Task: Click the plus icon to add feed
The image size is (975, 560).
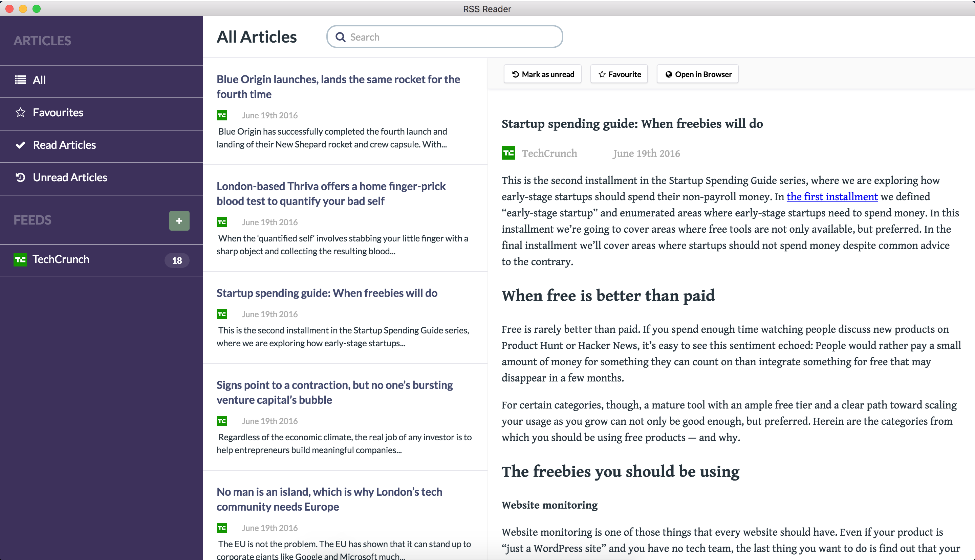Action: (x=179, y=221)
